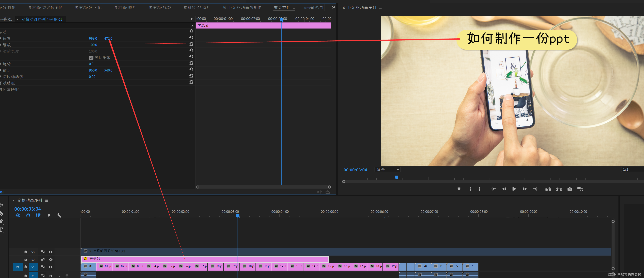This screenshot has width=644, height=278.
Task: Hide track V3 with eye icon
Action: [x=51, y=252]
